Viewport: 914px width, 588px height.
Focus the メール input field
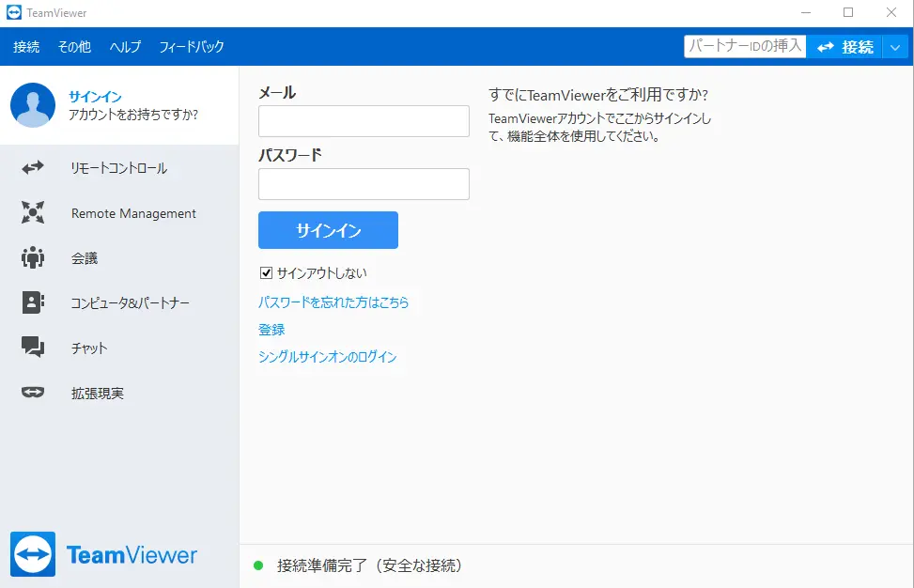tap(364, 121)
